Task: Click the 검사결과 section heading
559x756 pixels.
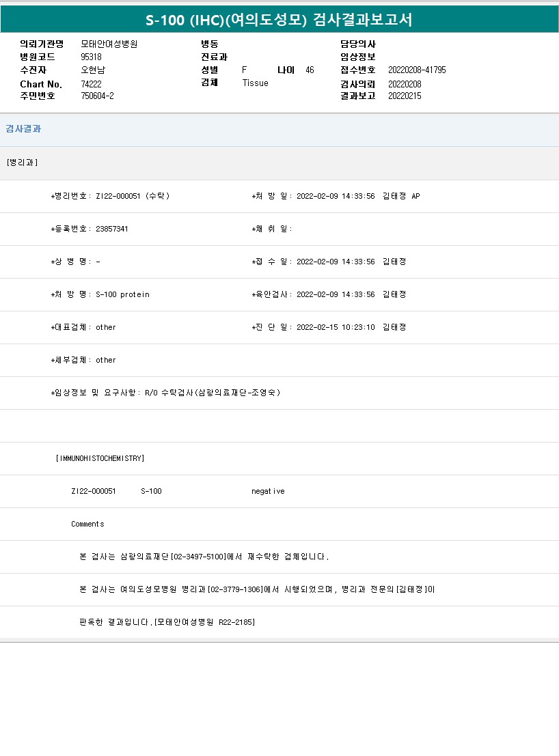Action: click(23, 129)
